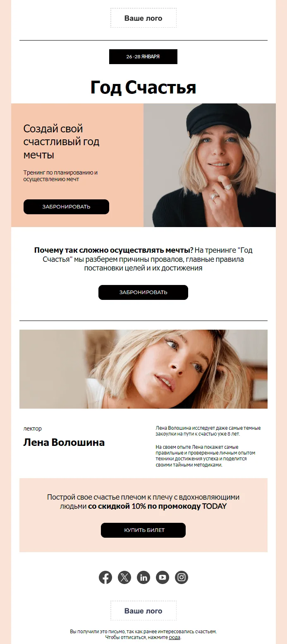Click the top "Ваше лого" placeholder

(143, 18)
